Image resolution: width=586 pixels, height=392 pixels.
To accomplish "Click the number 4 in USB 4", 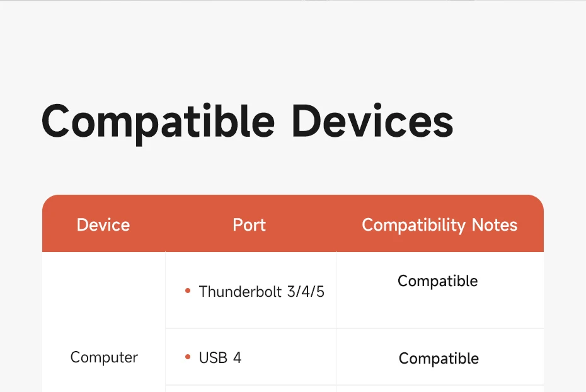I will (238, 357).
